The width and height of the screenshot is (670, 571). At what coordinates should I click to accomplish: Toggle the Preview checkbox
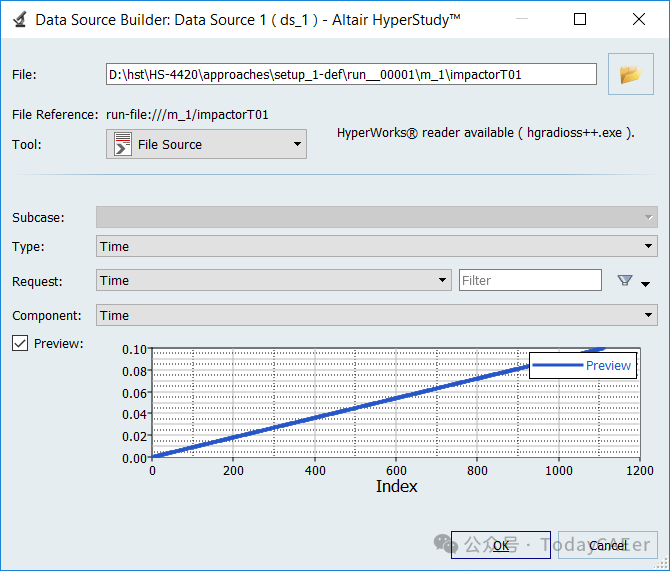(20, 343)
